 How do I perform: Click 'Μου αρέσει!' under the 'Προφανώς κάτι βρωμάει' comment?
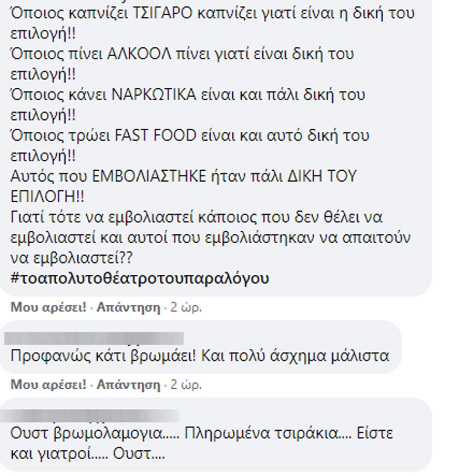click(x=48, y=385)
